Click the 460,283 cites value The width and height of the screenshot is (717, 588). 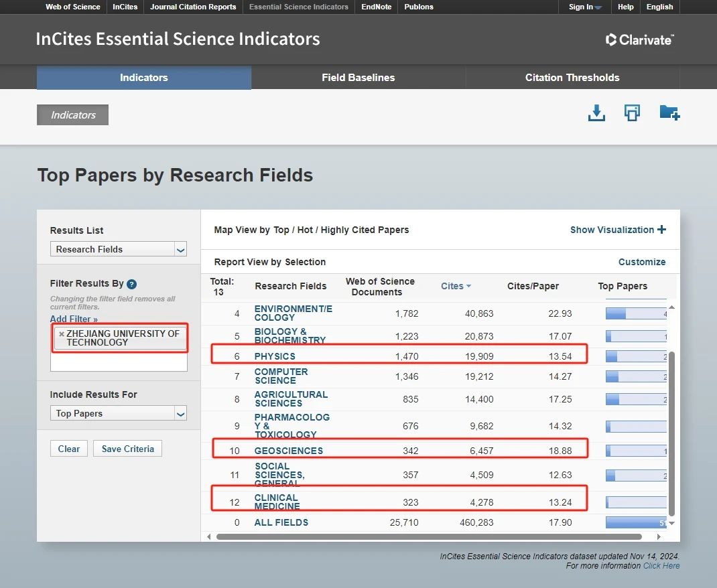tap(476, 522)
